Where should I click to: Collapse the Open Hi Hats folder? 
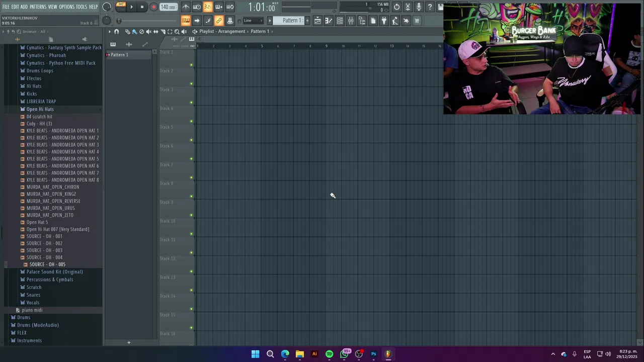pos(40,109)
